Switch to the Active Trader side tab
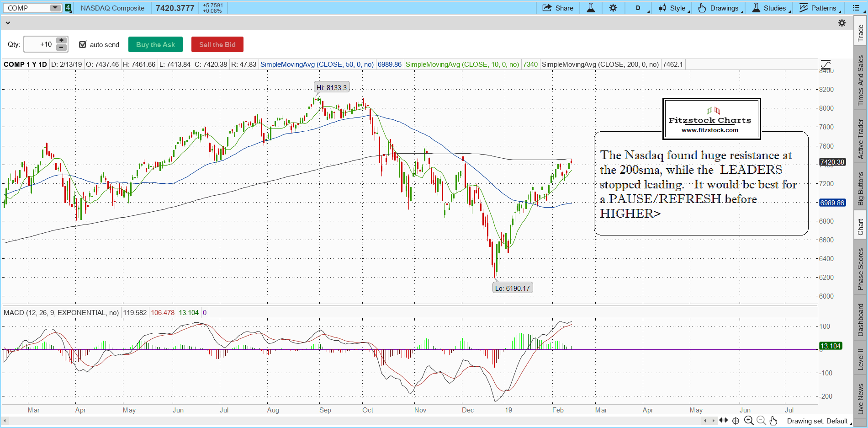 [x=861, y=139]
